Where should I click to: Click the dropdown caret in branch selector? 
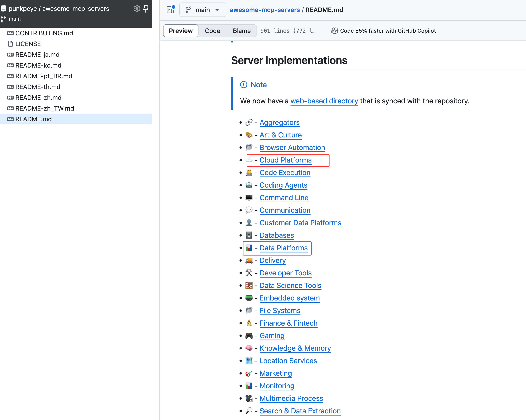[217, 10]
